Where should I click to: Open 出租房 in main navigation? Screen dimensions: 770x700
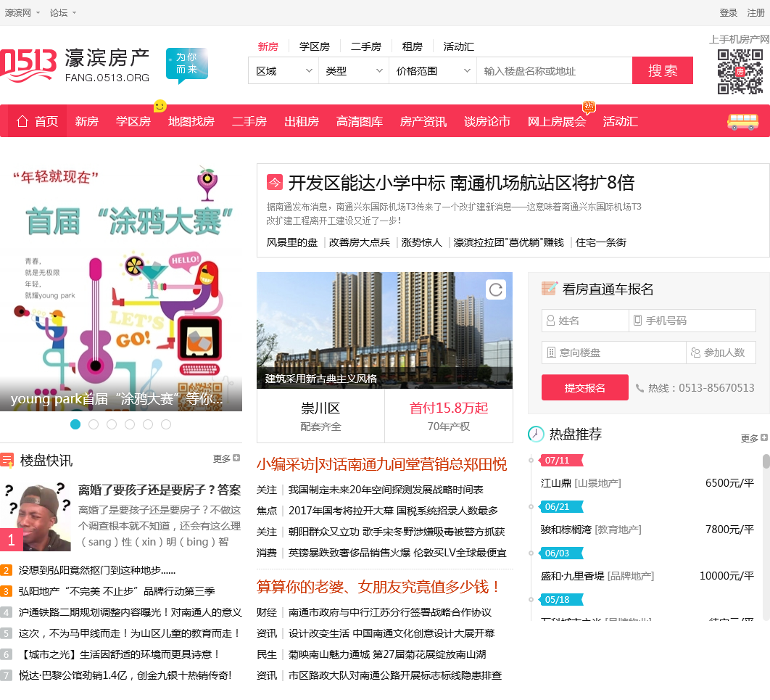(x=302, y=121)
